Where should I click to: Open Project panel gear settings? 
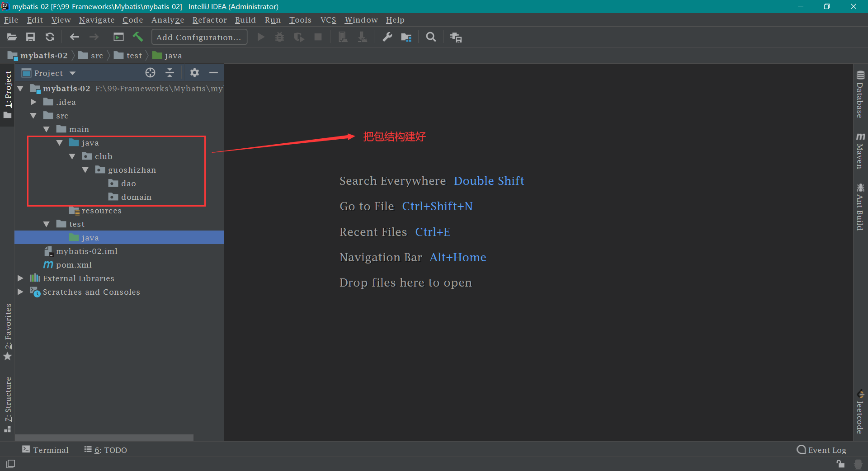[x=194, y=73]
